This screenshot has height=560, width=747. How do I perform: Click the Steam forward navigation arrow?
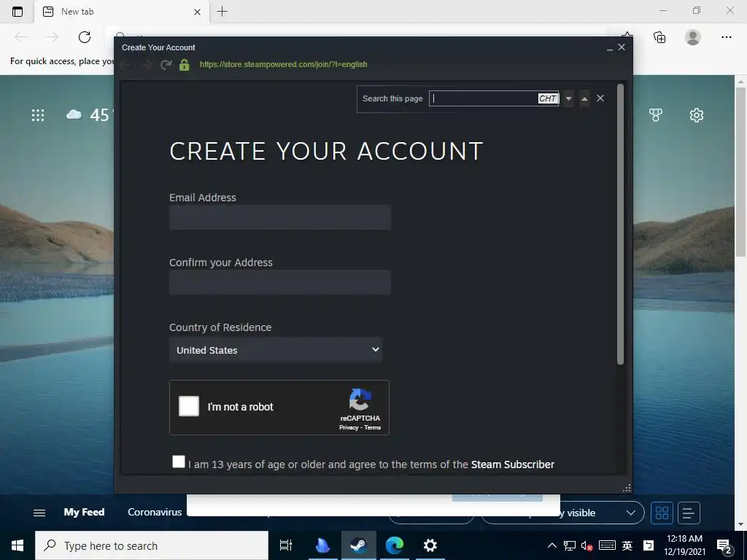(x=147, y=65)
